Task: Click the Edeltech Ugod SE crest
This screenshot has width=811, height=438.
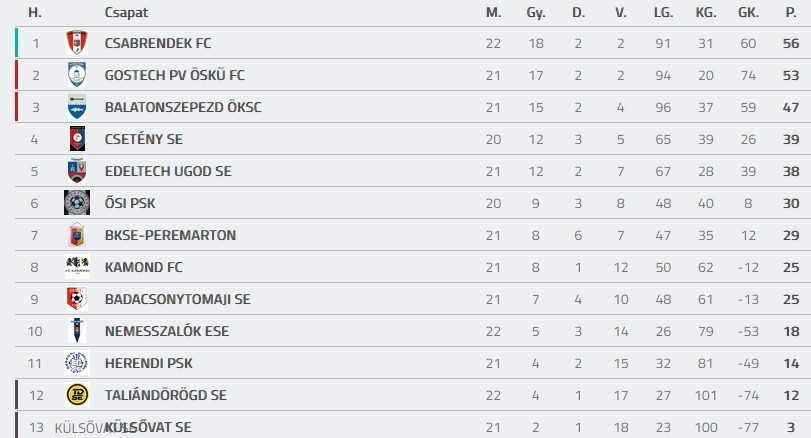Action: pos(77,171)
